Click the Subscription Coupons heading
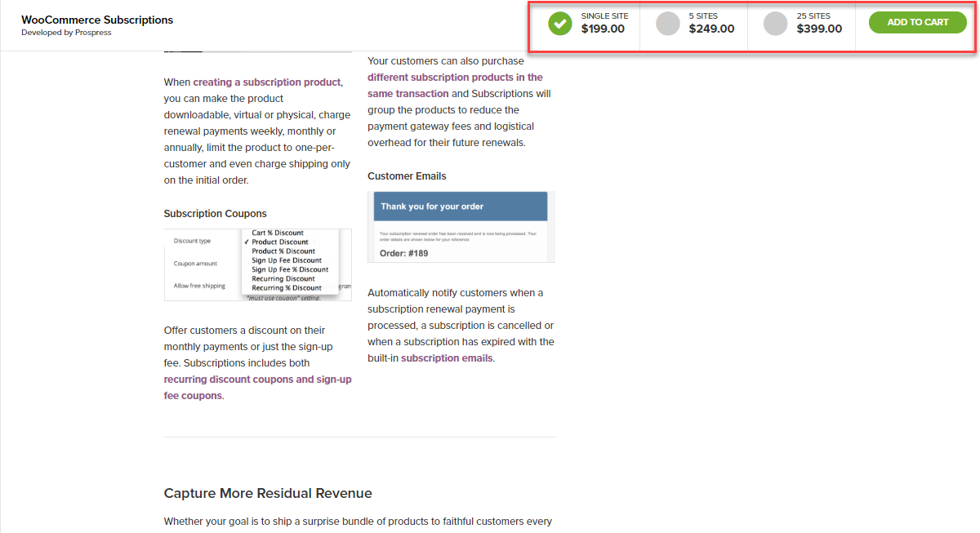The image size is (980, 533). (215, 214)
